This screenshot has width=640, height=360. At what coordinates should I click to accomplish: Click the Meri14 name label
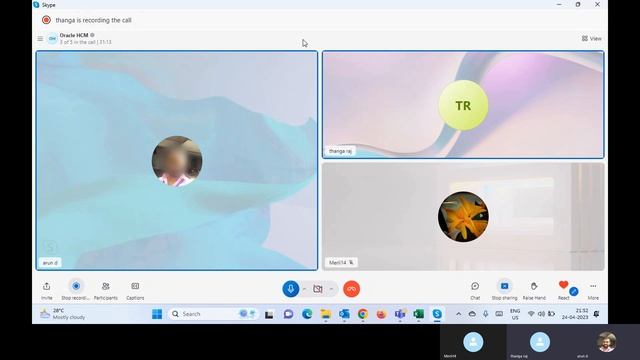pyautogui.click(x=341, y=262)
